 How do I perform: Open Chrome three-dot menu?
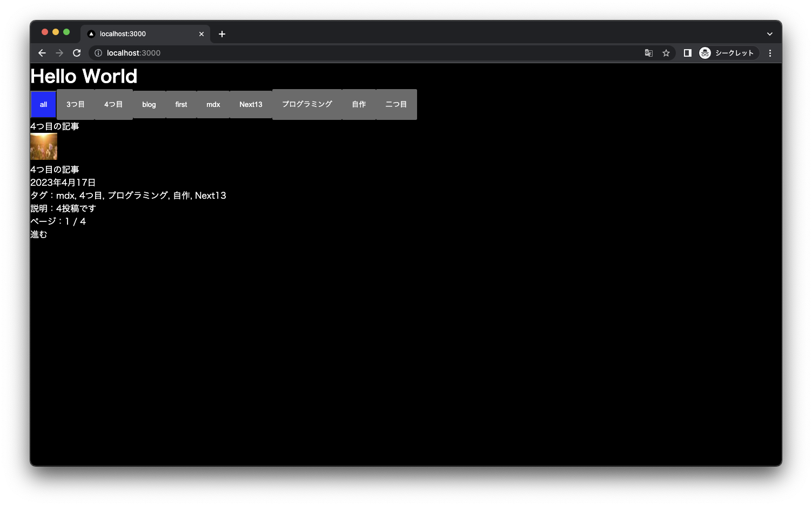point(770,53)
